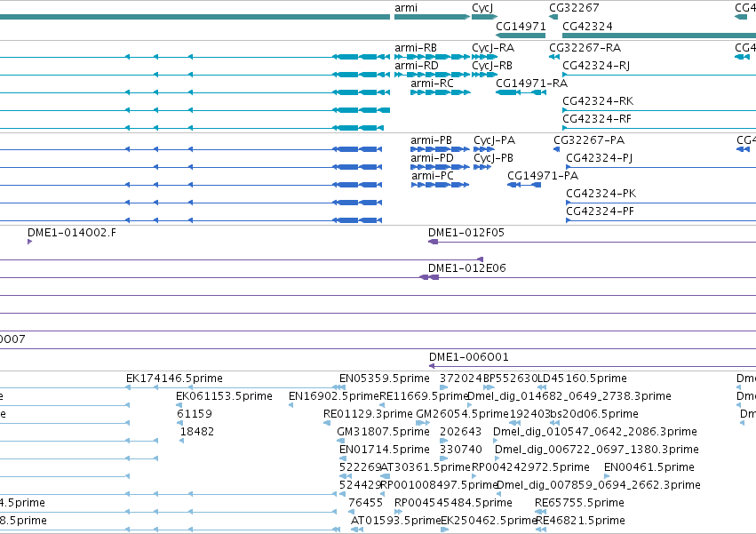Open the armi-PC protein label
The height and width of the screenshot is (534, 756).
(x=433, y=176)
